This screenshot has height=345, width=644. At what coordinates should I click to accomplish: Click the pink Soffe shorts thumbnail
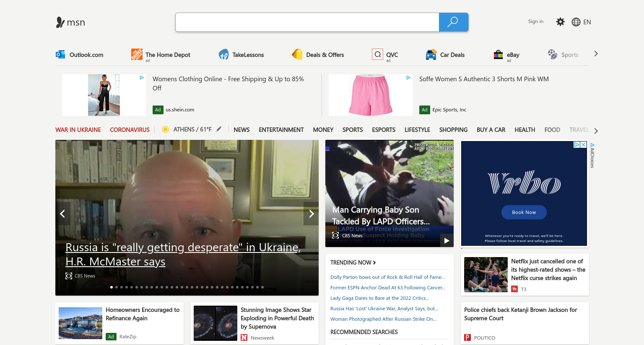[x=371, y=95]
